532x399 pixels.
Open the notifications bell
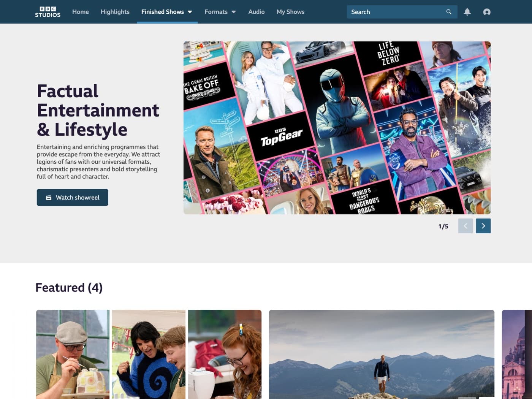tap(467, 12)
